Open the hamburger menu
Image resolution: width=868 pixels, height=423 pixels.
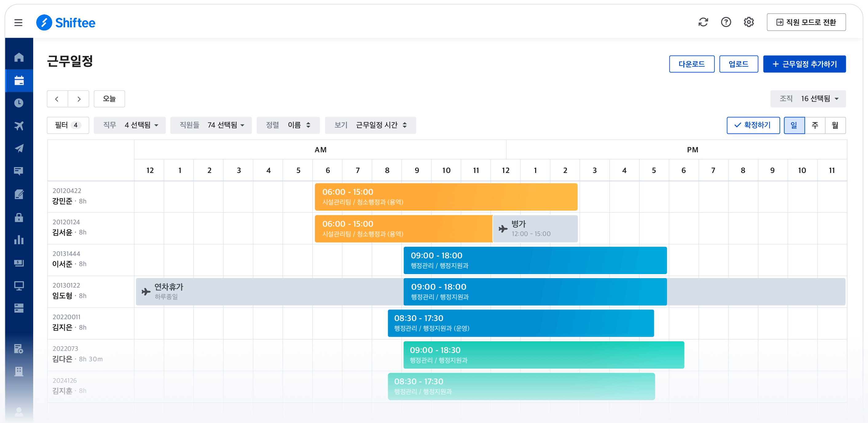click(x=18, y=22)
